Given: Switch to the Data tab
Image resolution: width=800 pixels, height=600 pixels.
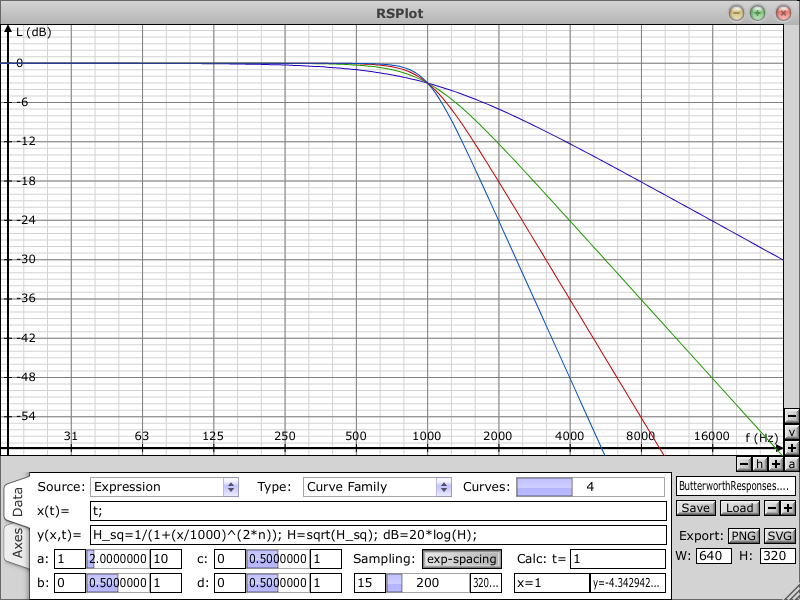Looking at the screenshot, I should 17,502.
